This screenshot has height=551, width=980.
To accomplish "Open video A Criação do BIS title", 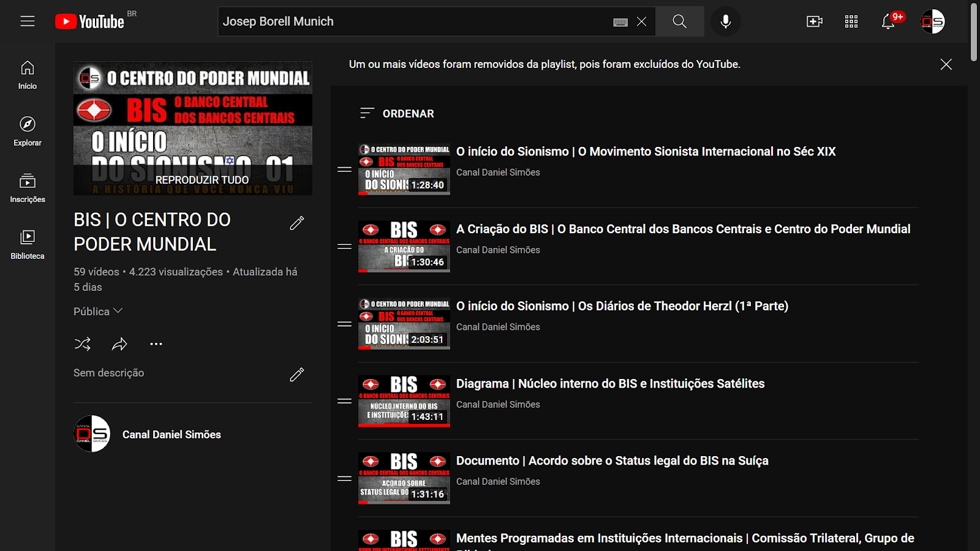I will click(683, 229).
